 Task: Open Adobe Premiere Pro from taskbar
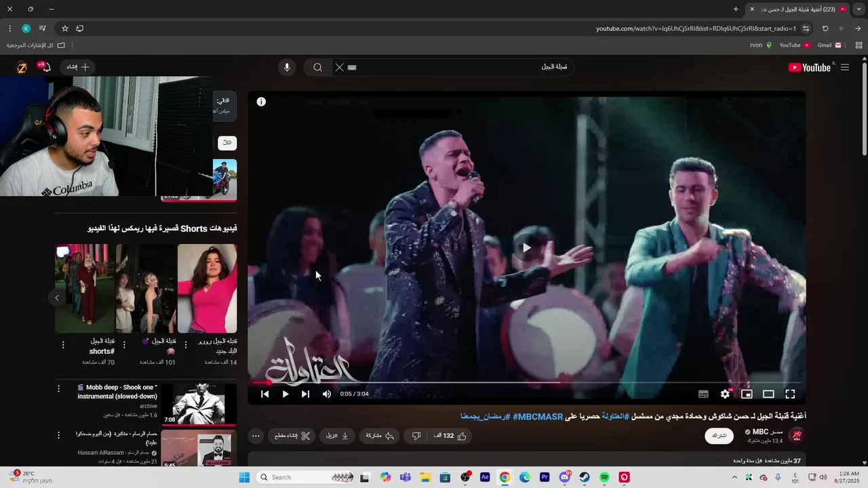click(x=545, y=477)
